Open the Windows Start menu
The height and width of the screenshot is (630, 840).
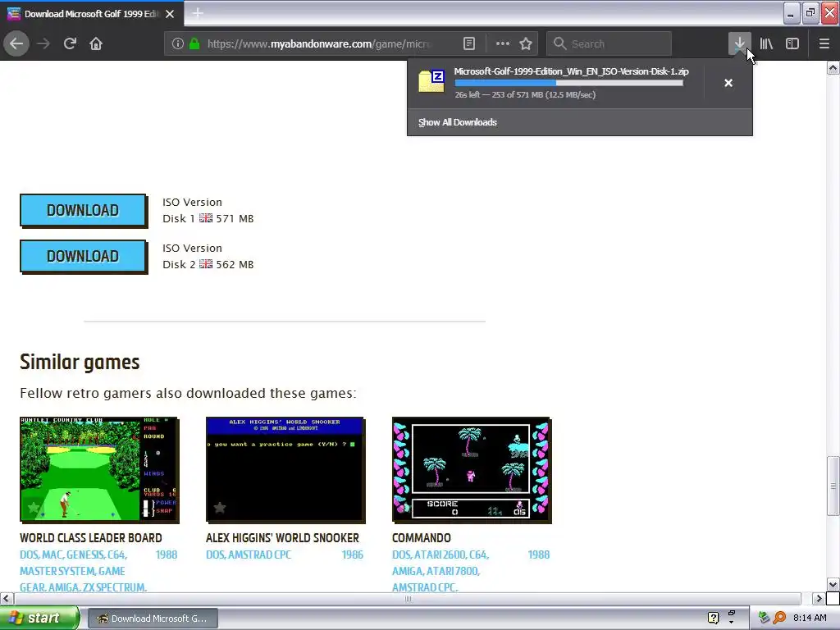[x=39, y=618]
